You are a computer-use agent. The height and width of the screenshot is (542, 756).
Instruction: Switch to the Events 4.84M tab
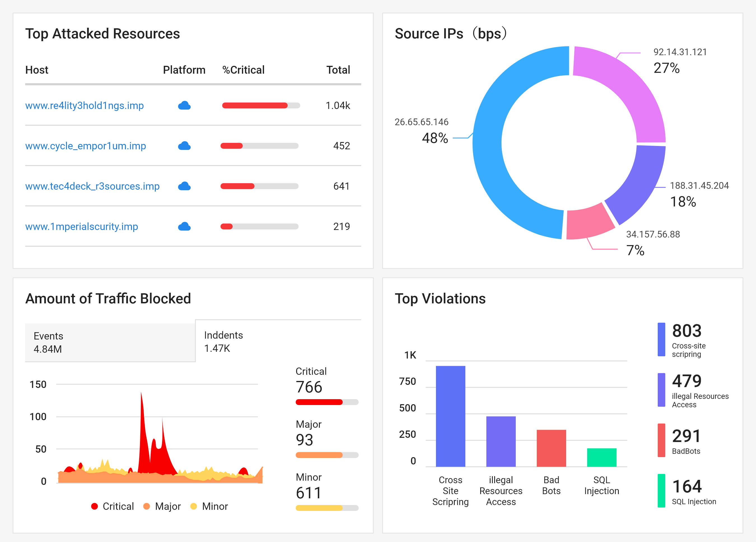pyautogui.click(x=110, y=342)
